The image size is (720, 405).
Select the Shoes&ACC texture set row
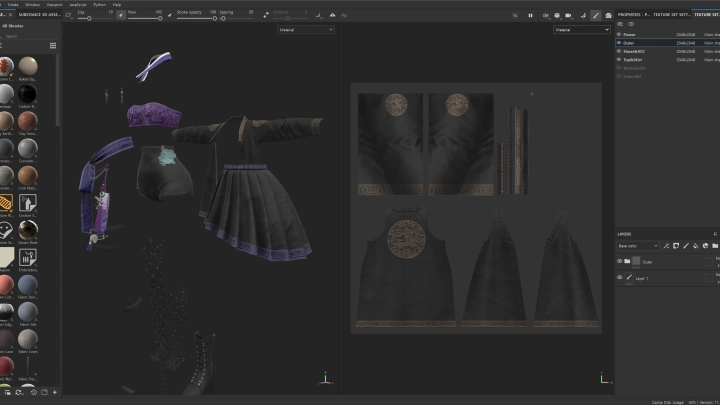[x=668, y=51]
